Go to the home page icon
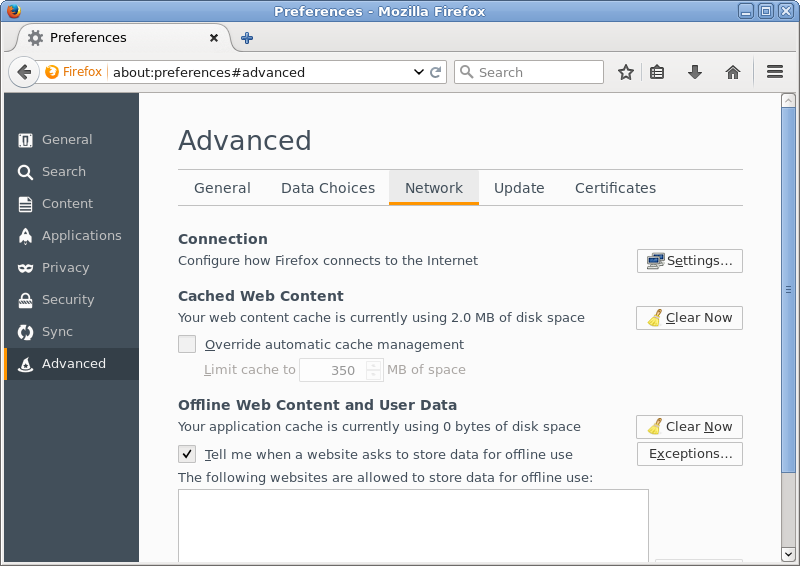This screenshot has width=800, height=566. pos(733,72)
